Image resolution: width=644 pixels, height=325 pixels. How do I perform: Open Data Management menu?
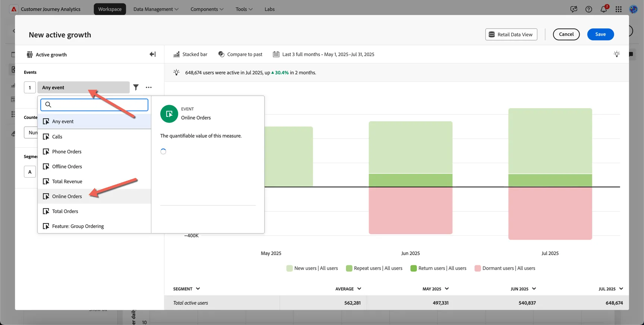(156, 9)
